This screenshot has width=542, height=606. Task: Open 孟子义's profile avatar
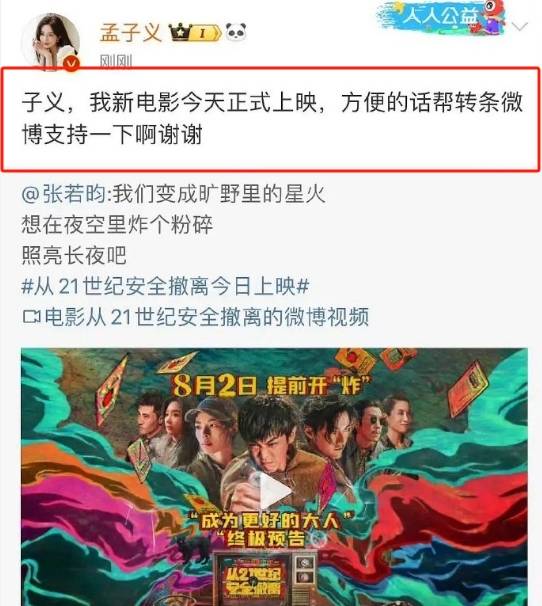pyautogui.click(x=51, y=42)
